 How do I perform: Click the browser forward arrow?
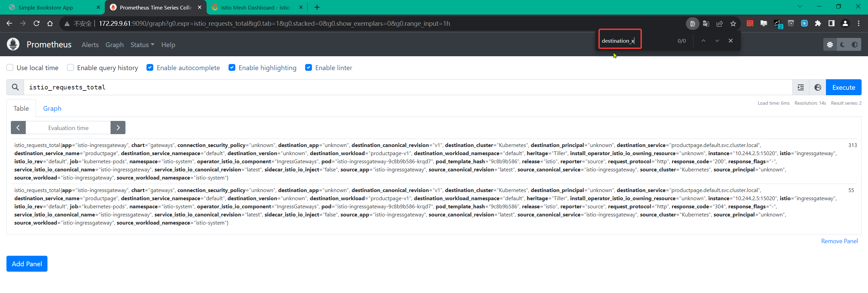[23, 23]
